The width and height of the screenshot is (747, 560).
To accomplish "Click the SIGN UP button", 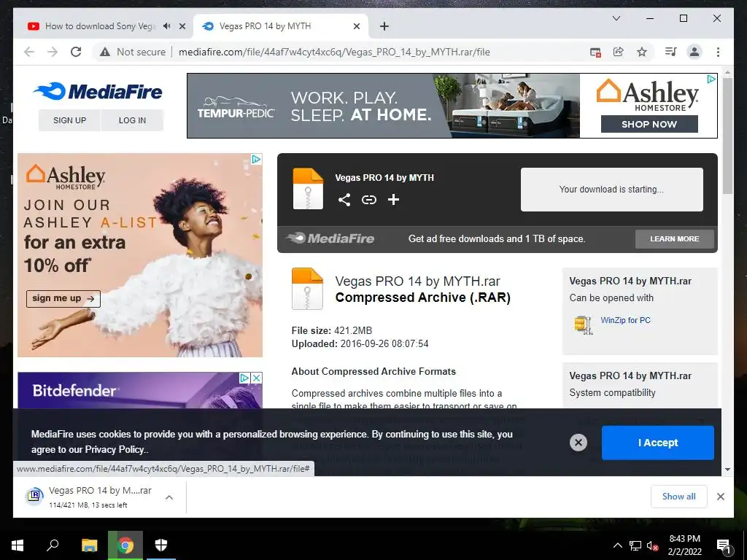I will [69, 120].
